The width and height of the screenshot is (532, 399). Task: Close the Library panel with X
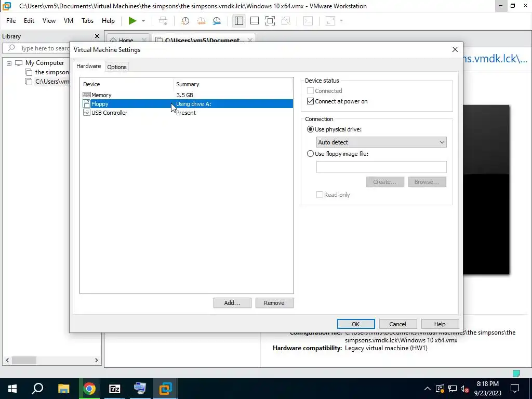97,36
